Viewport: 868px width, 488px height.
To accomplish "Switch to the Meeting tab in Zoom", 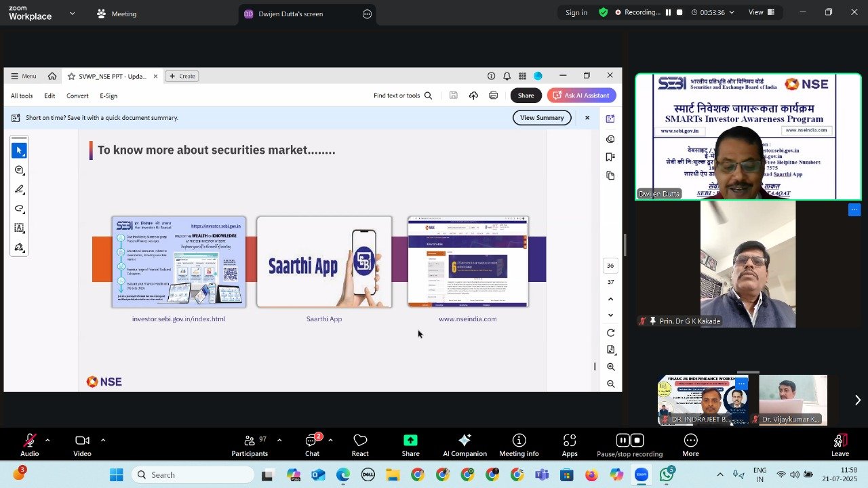I will point(117,14).
